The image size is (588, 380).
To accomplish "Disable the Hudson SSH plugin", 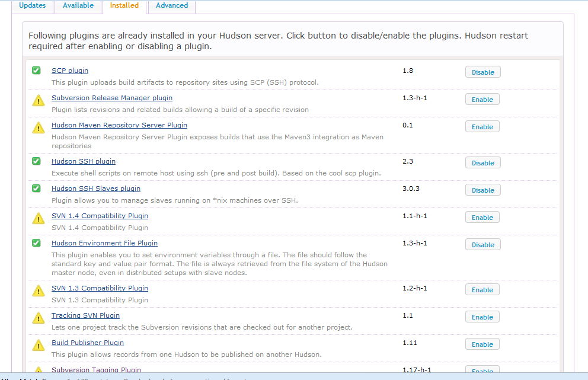I will 482,163.
